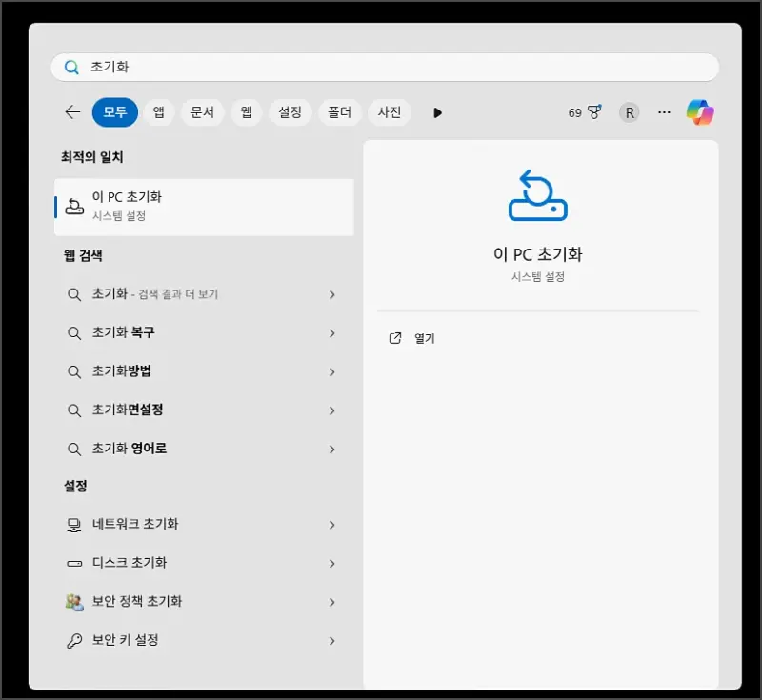
Task: Open the 이 PC 초기화 best match result
Action: [204, 207]
